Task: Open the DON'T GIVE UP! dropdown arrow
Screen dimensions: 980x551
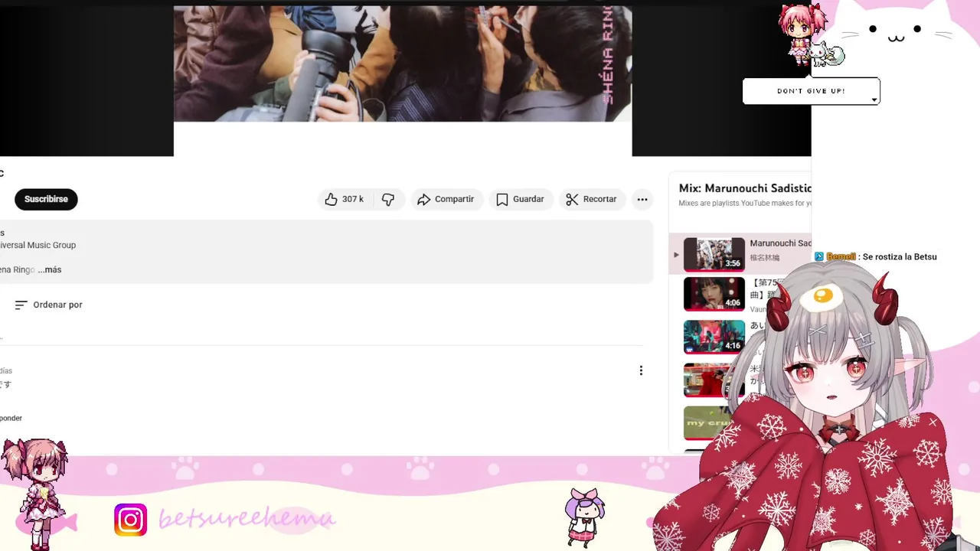Action: click(x=874, y=99)
